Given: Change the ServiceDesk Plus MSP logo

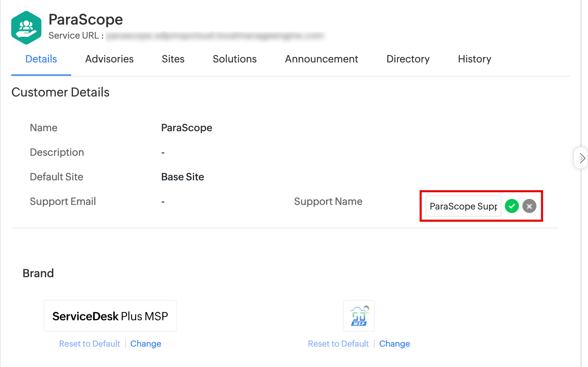Looking at the screenshot, I should click(146, 343).
